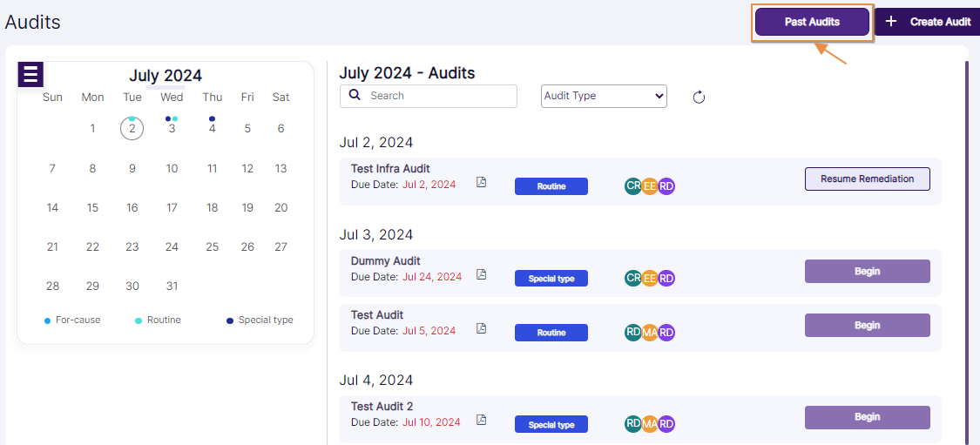Click Special type badge on Dummy Audit
The height and width of the screenshot is (445, 980).
[x=551, y=278]
